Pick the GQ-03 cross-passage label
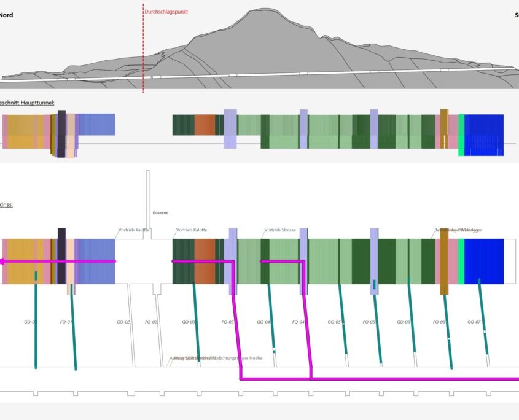 pyautogui.click(x=189, y=322)
